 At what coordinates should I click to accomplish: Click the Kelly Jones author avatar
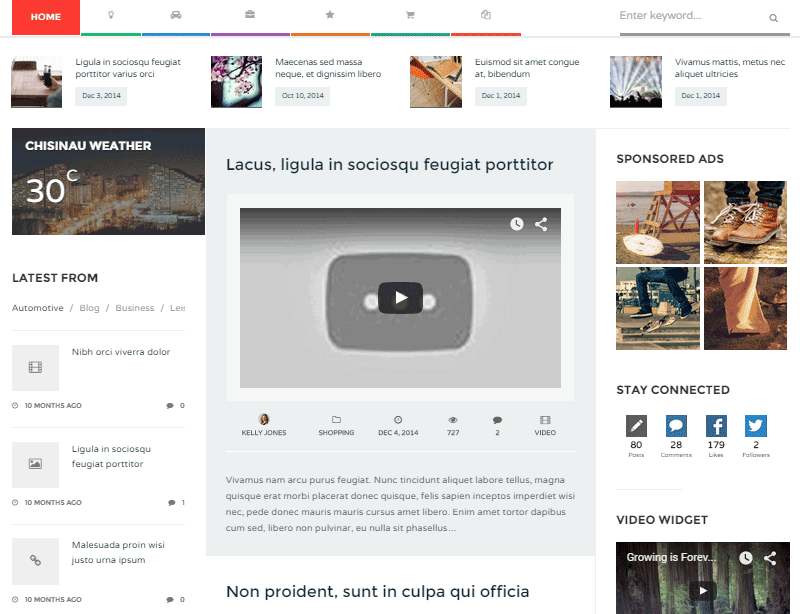264,419
